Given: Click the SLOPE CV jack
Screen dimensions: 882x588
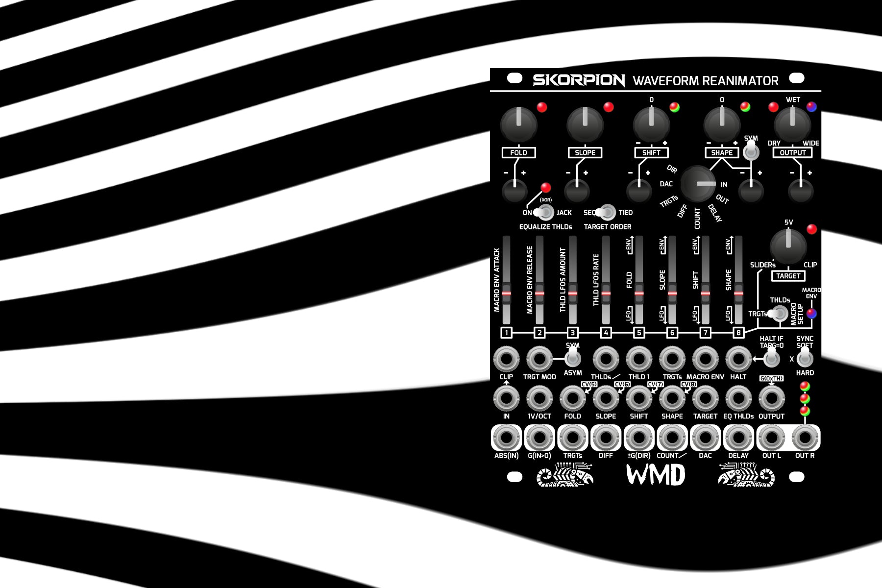Looking at the screenshot, I should (x=606, y=399).
